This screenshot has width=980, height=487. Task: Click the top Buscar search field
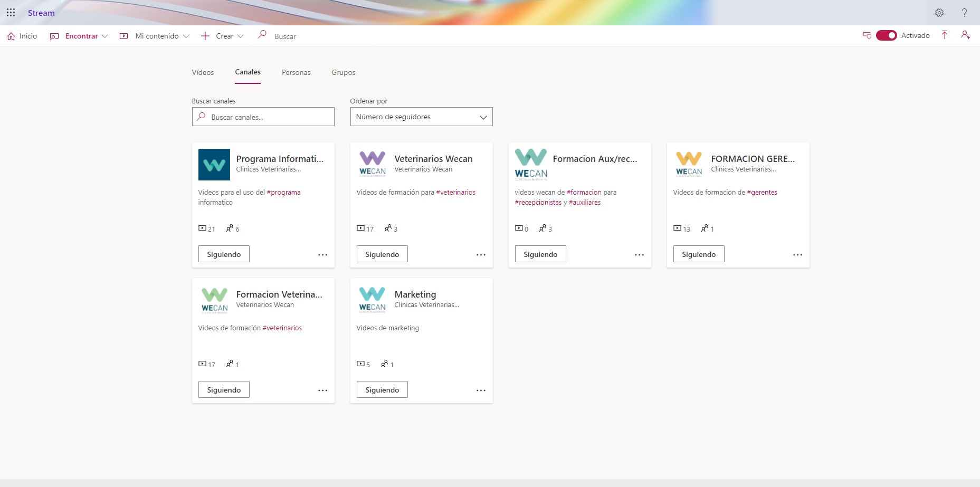point(285,36)
